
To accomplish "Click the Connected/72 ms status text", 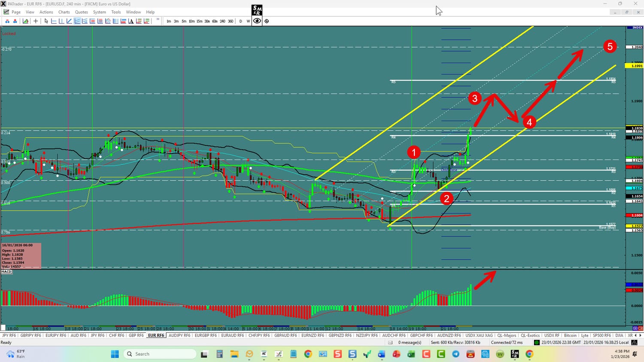I will [x=507, y=342].
